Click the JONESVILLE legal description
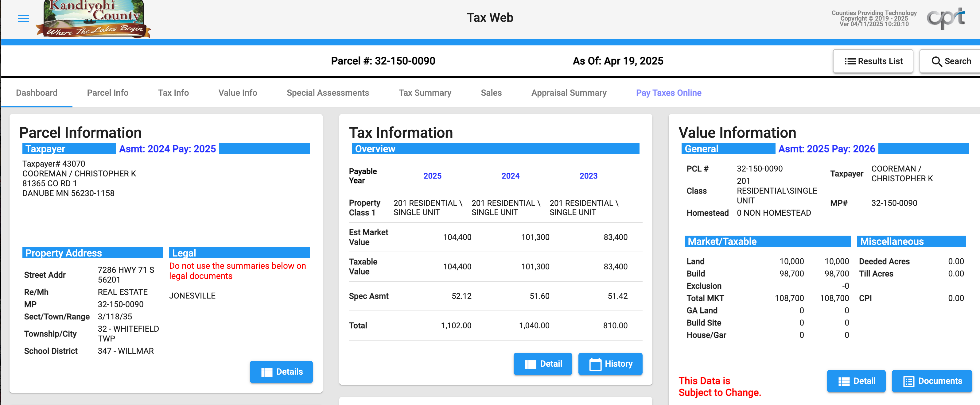Screen dimensions: 980x405 (192, 295)
